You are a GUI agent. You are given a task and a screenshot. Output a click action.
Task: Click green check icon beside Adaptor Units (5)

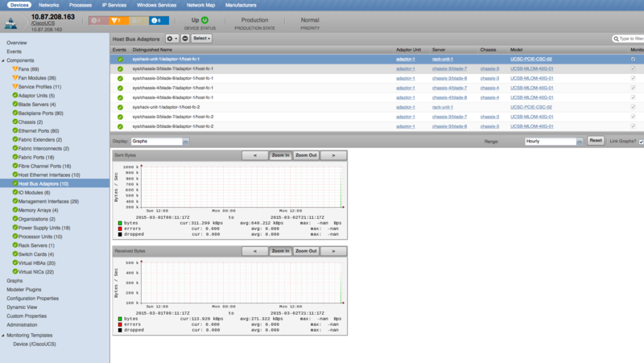pos(15,95)
